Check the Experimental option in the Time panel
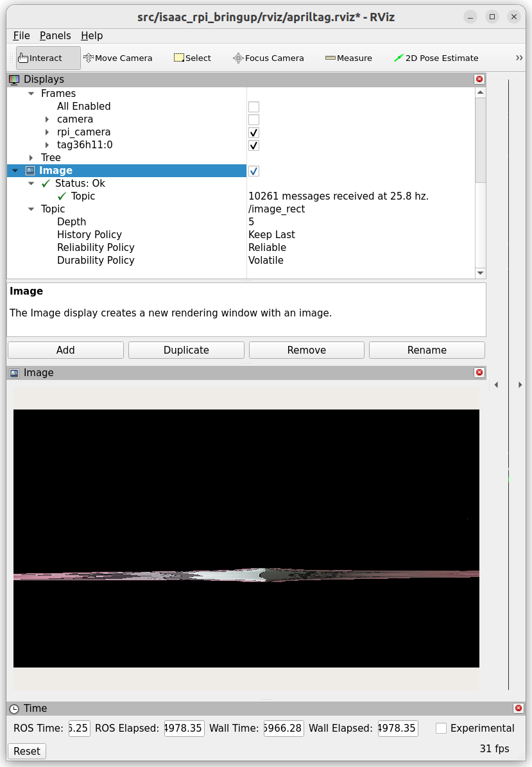532x767 pixels. coord(441,728)
